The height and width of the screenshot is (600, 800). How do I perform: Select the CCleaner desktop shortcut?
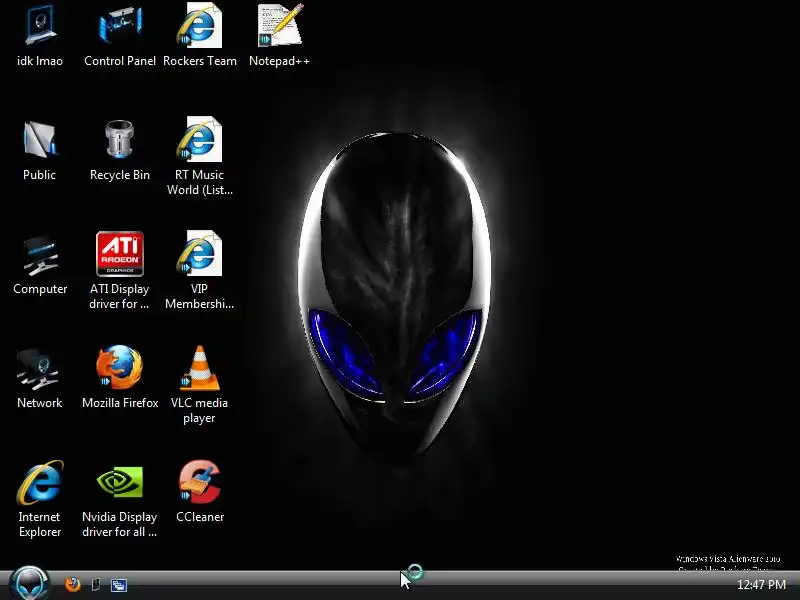coord(199,492)
